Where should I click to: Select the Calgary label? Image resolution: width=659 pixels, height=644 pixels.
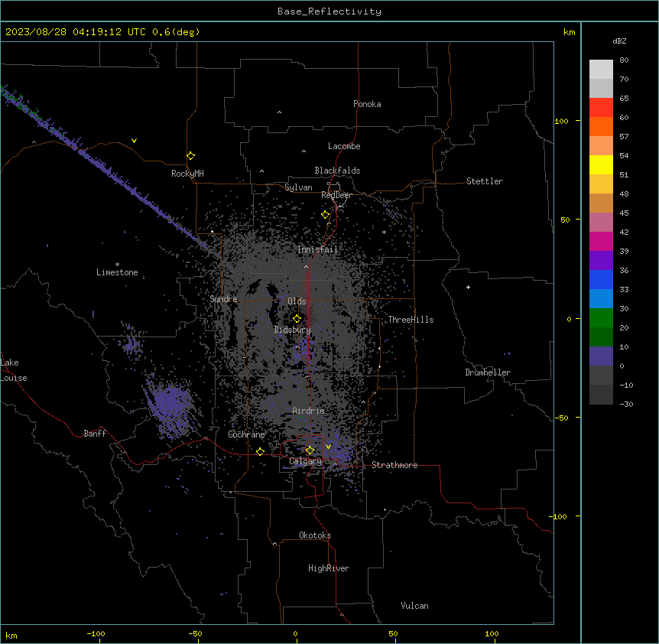306,461
